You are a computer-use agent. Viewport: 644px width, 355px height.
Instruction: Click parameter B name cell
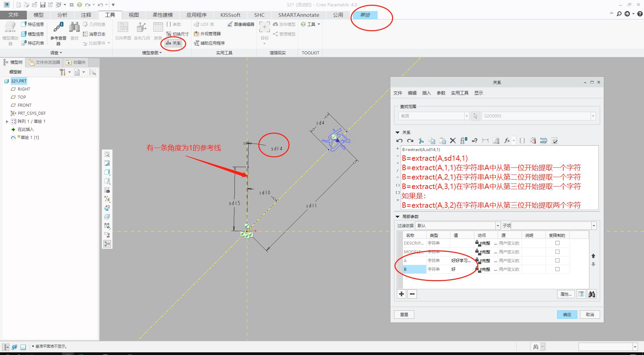coord(415,269)
